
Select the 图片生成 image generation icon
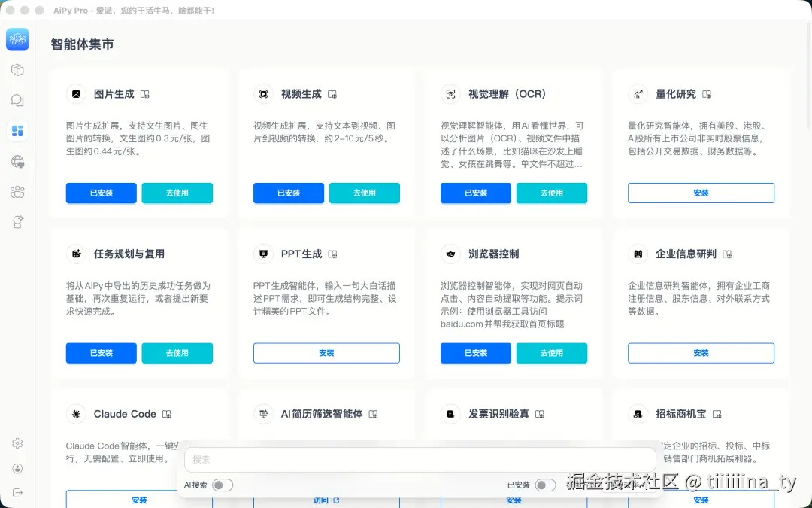(x=76, y=93)
